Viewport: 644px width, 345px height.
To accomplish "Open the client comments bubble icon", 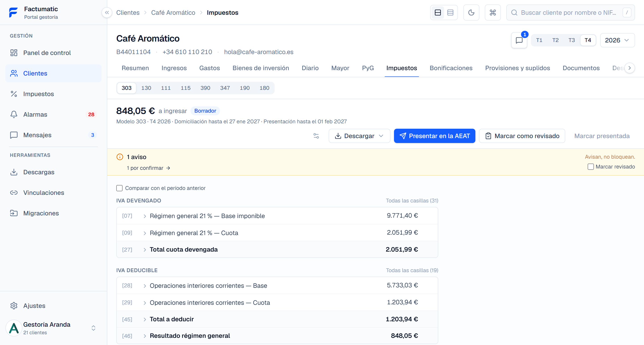I will [x=519, y=40].
